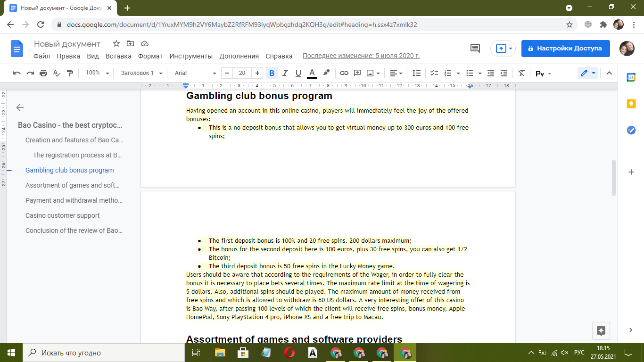Open editing mode pencil dropdown

click(x=587, y=73)
